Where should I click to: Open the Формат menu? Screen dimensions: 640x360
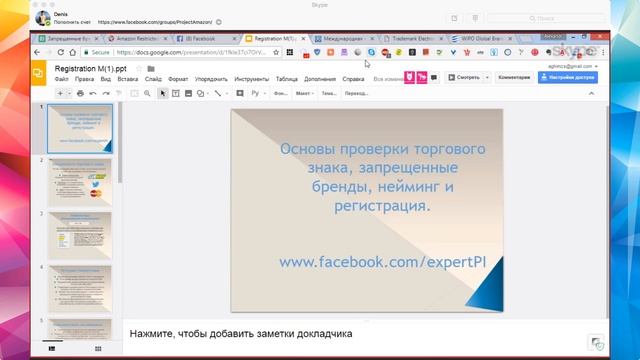178,79
